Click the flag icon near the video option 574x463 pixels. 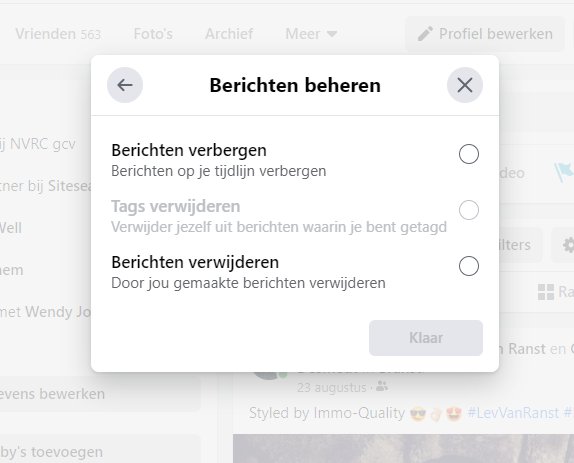pyautogui.click(x=563, y=172)
